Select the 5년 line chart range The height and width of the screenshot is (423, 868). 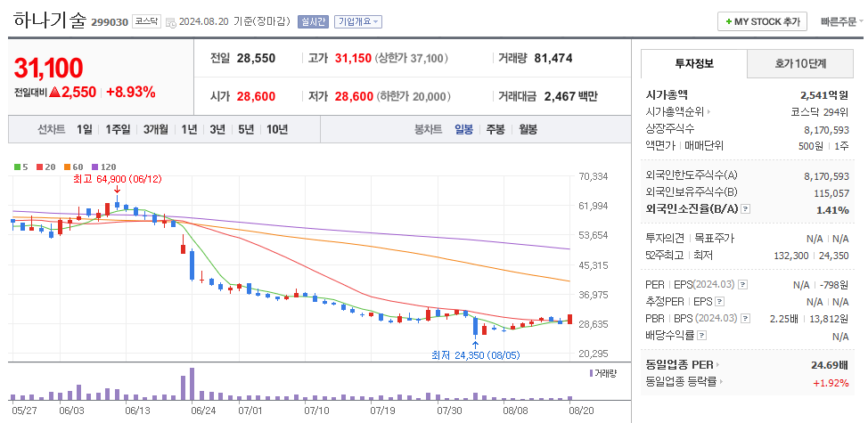pos(246,130)
